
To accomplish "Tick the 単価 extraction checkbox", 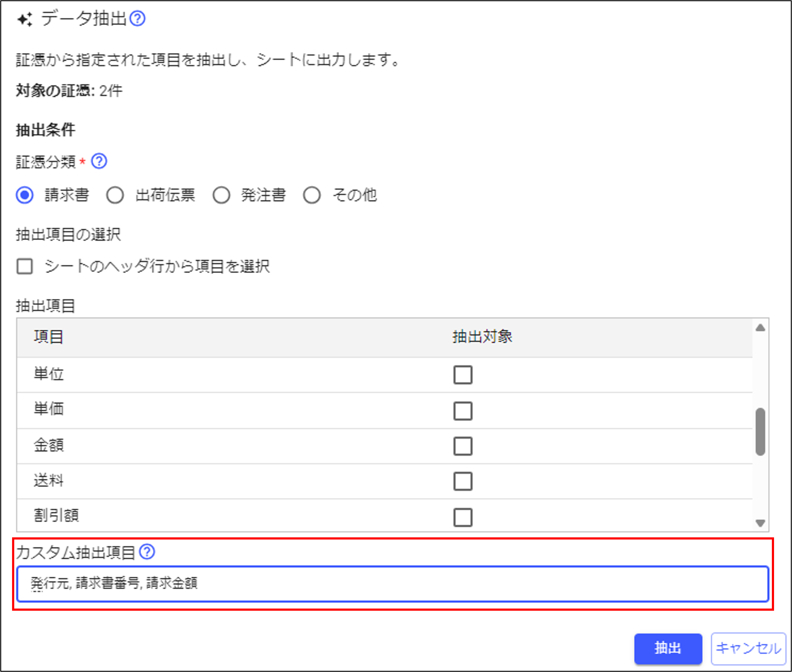I will pos(463,411).
